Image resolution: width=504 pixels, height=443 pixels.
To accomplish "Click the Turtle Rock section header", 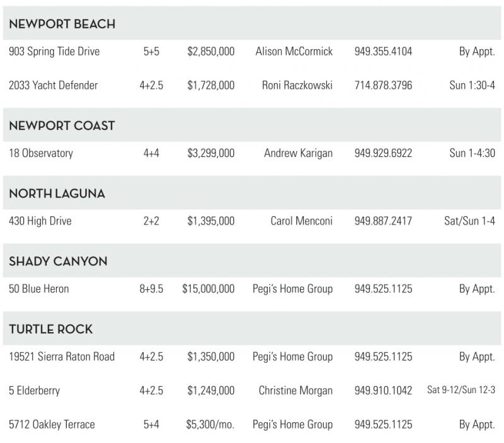I will coord(51,329).
